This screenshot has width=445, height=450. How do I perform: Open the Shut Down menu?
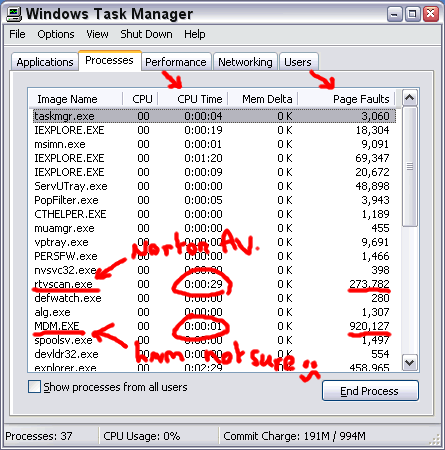click(146, 34)
